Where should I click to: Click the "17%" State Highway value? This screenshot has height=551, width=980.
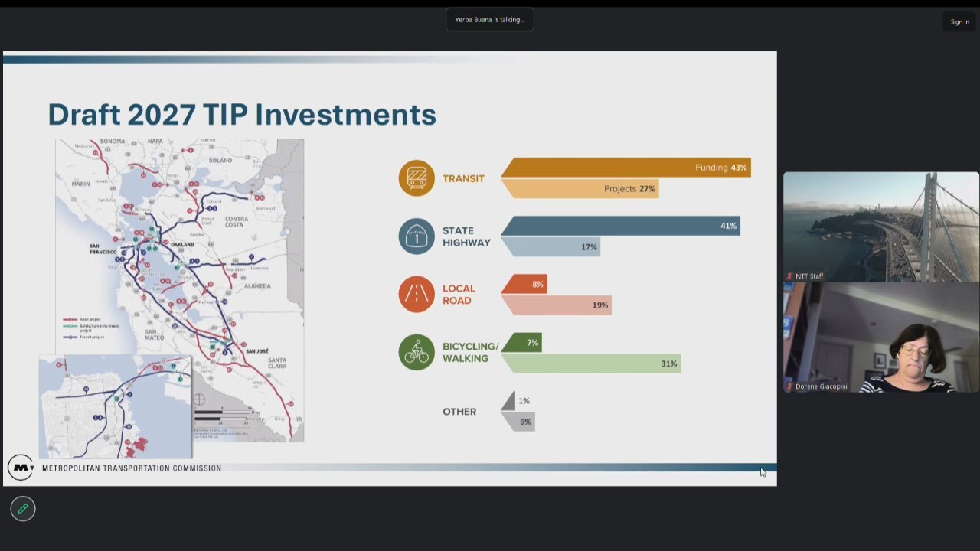pyautogui.click(x=589, y=247)
